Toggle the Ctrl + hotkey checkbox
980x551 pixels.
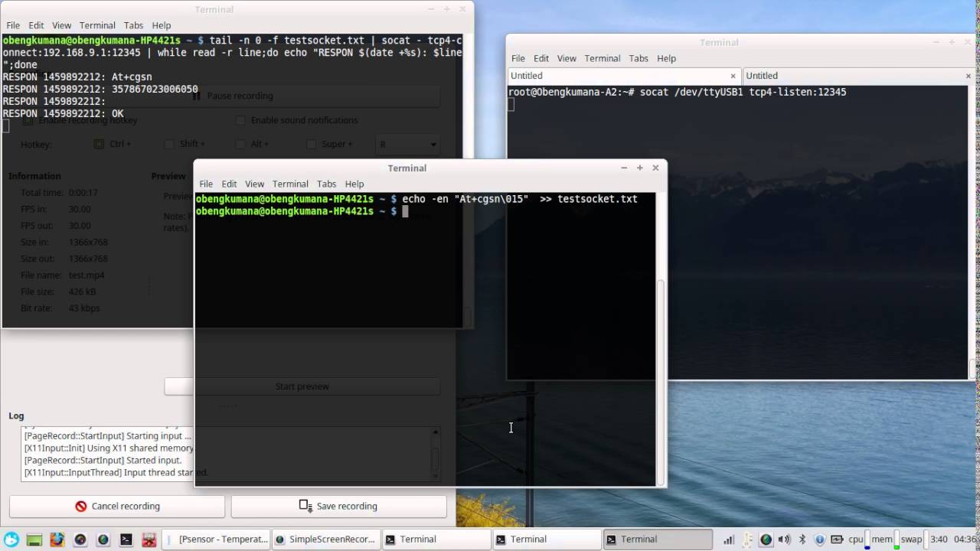coord(99,144)
